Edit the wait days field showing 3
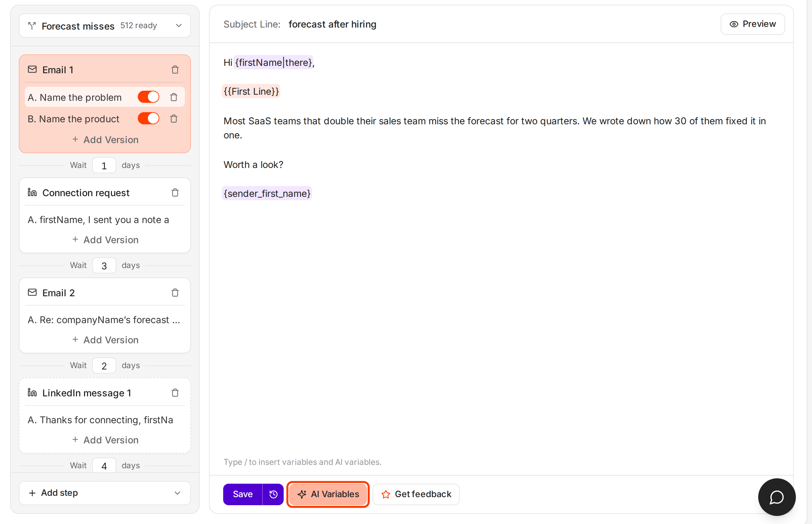Image resolution: width=812 pixels, height=524 pixels. (x=104, y=265)
